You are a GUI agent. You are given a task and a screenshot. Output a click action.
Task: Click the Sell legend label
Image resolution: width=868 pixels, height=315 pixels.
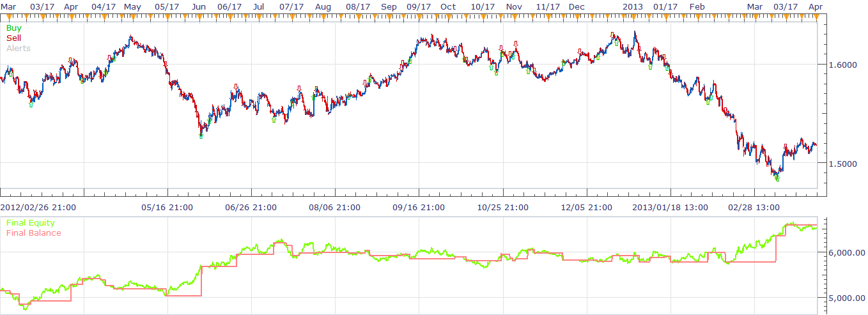(13, 38)
